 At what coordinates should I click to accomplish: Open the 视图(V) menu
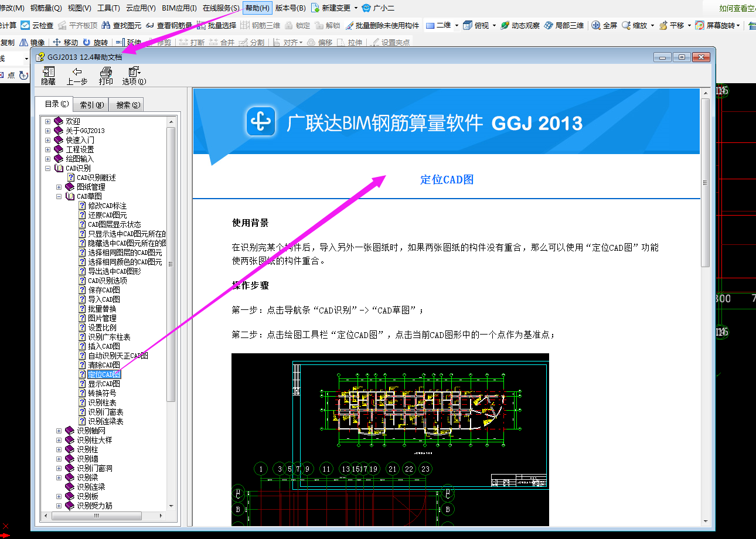80,8
